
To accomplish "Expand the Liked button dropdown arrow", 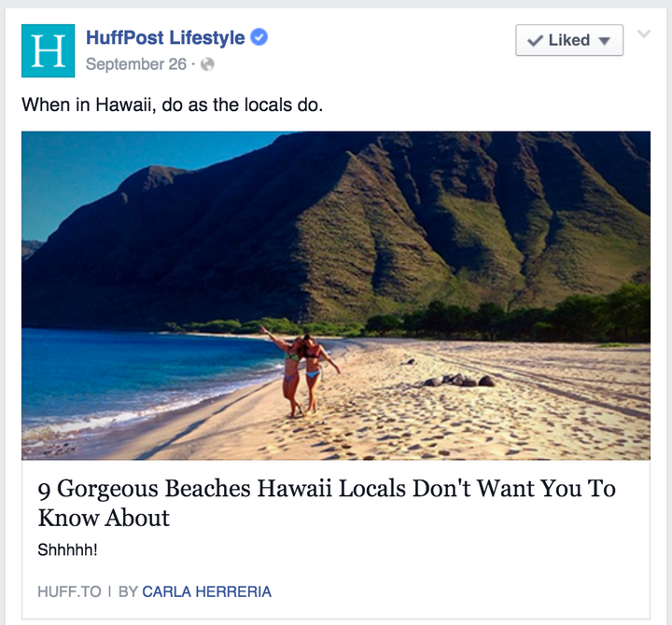I will tap(604, 41).
